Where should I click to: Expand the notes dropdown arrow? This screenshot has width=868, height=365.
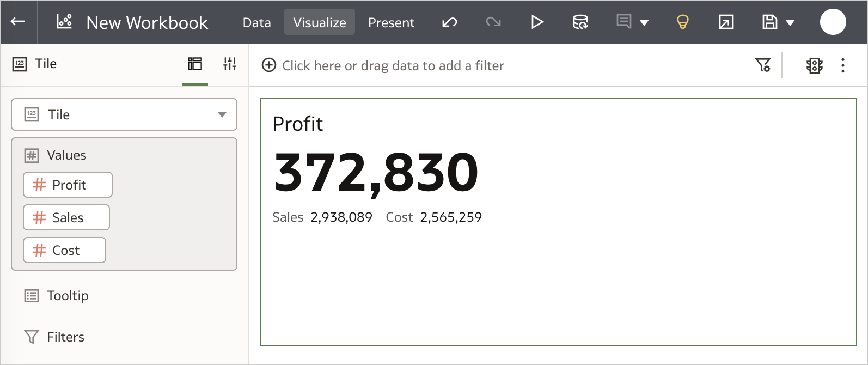pos(644,23)
